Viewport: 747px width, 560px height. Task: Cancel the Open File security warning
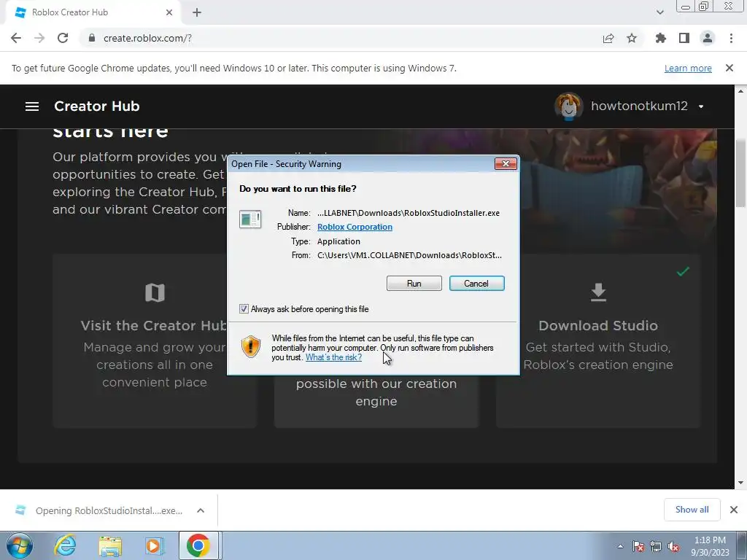pos(476,284)
